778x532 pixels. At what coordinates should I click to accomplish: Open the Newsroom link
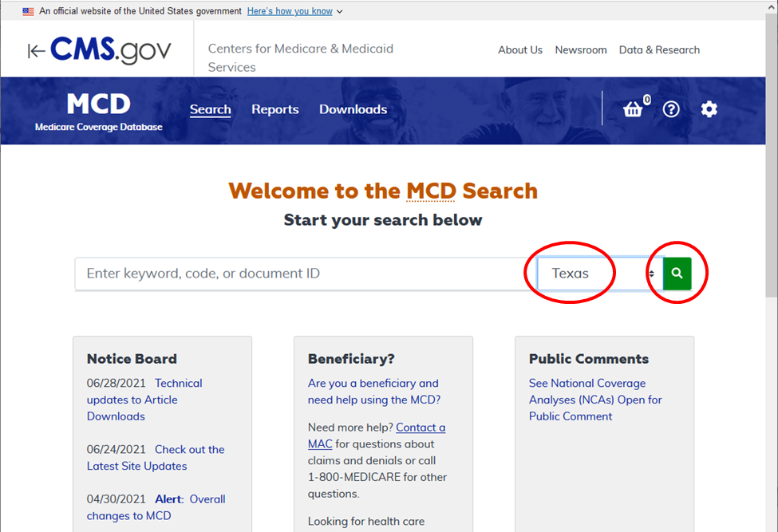(581, 50)
